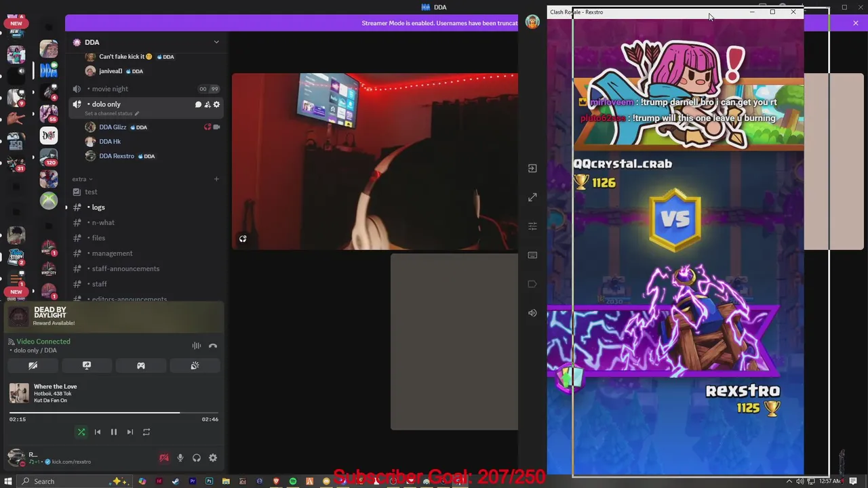Dismiss the Streamer Mode banner

856,23
